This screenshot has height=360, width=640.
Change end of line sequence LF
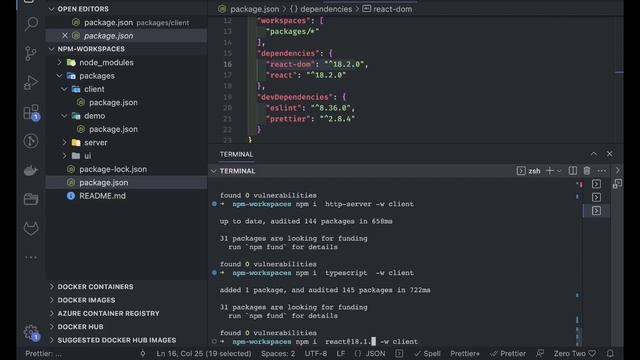pyautogui.click(x=341, y=353)
